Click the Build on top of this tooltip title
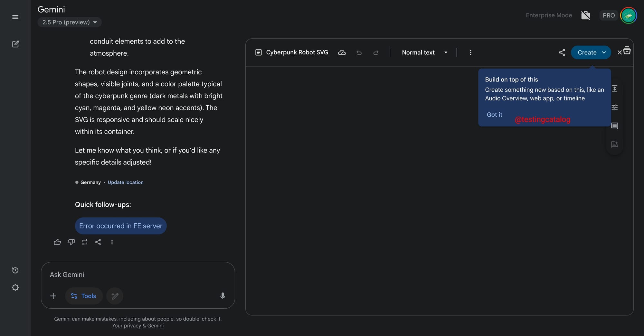Viewport: 644px width, 336px height. coord(511,79)
